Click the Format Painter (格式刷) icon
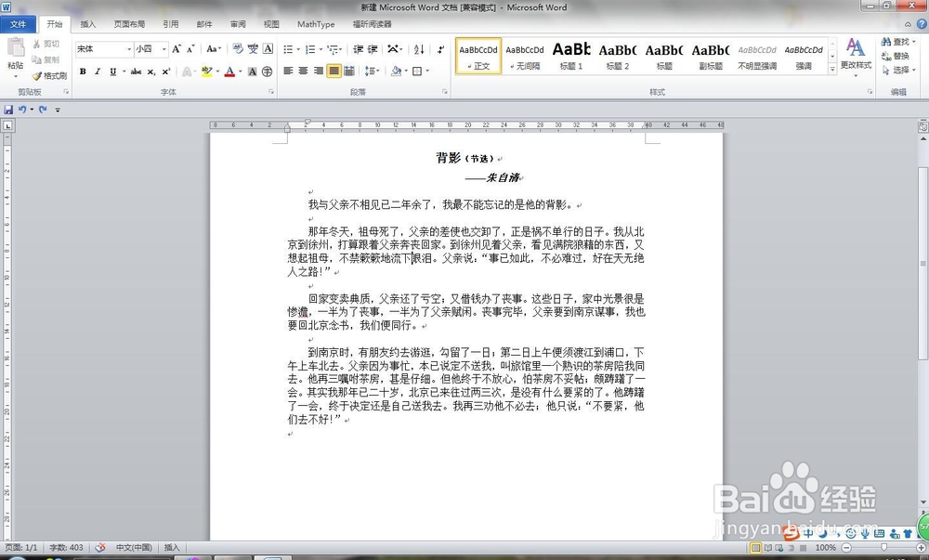The width and height of the screenshot is (929, 560). point(37,76)
